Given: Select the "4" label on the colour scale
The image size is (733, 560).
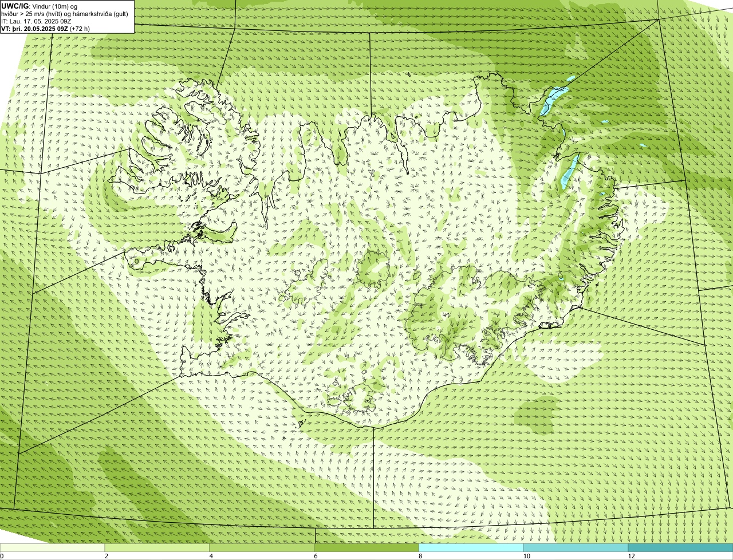Looking at the screenshot, I should click(x=211, y=556).
